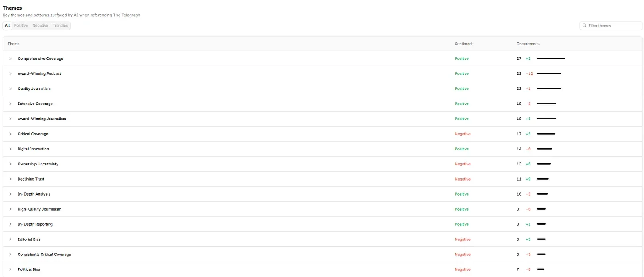Screen dimensions: 644x277
Task: Click the Filter themes search field
Action: point(611,26)
